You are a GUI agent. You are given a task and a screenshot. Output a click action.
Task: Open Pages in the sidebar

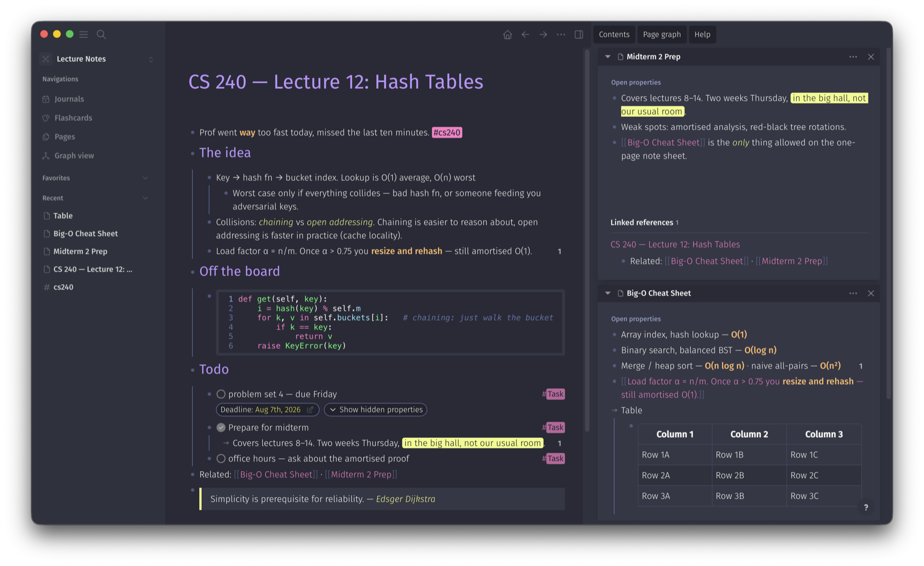click(65, 137)
